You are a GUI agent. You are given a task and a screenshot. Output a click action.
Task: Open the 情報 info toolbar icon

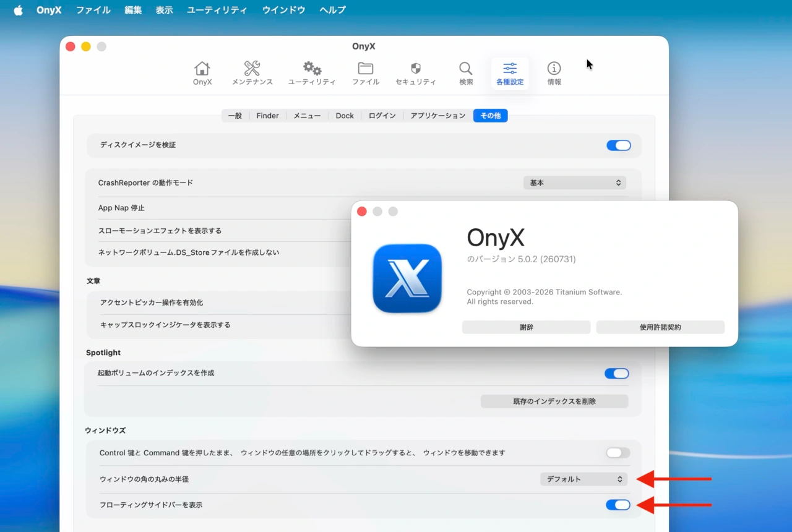(554, 74)
